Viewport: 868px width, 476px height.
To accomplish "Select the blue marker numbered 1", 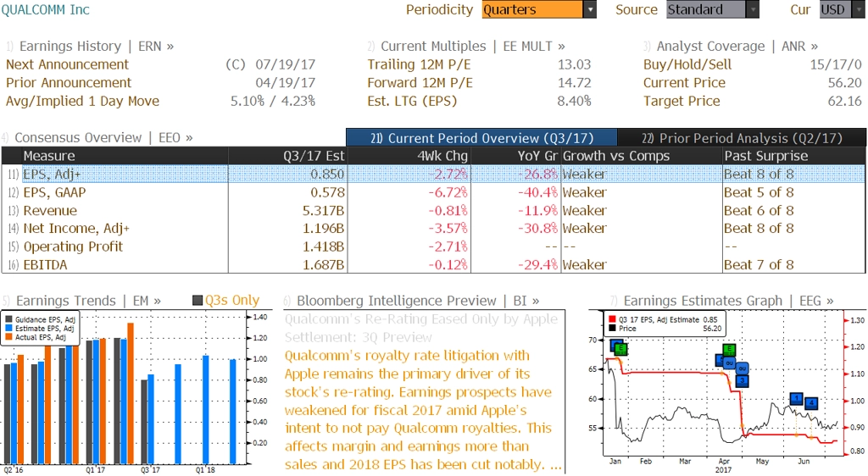I will (796, 398).
